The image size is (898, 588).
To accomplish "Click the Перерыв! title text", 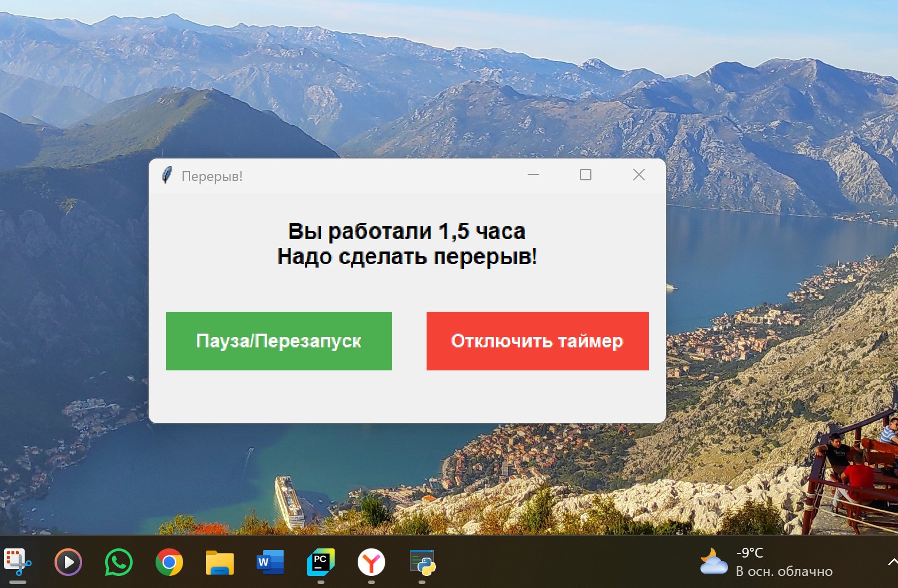I will pyautogui.click(x=212, y=176).
